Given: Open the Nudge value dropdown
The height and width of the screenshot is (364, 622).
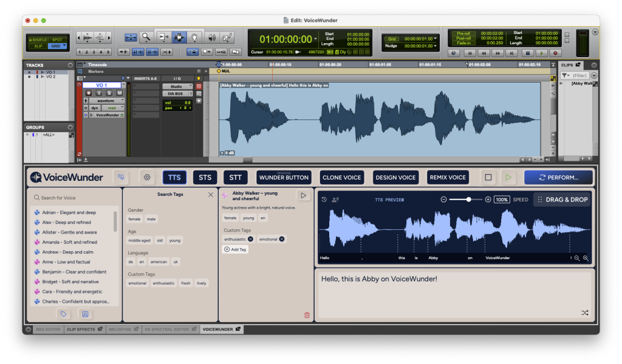Looking at the screenshot, I should 435,46.
